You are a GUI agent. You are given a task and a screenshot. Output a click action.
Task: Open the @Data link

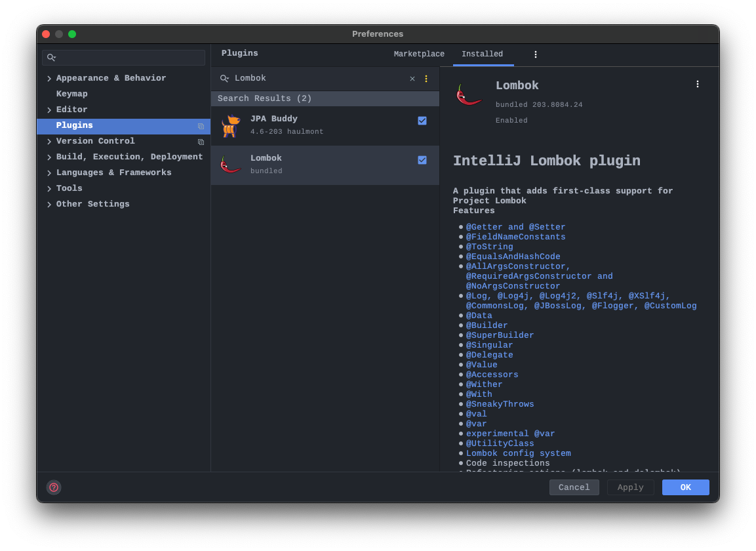[x=479, y=316]
